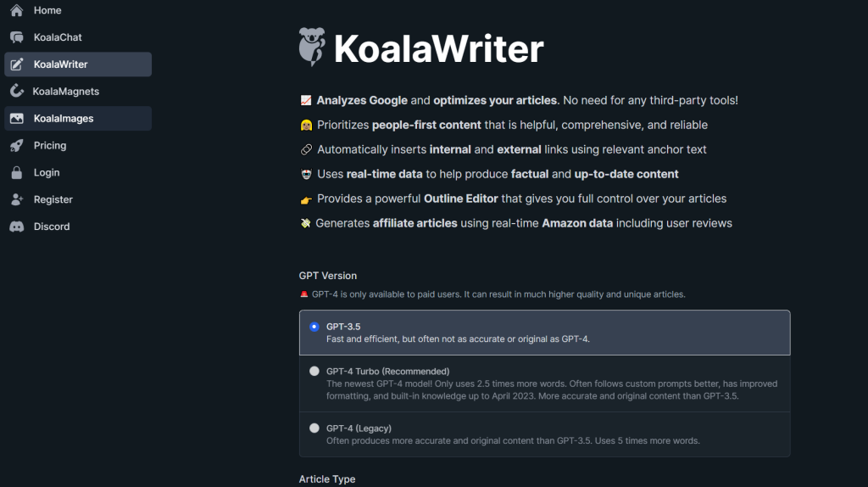The image size is (868, 487).
Task: Open the Login page link
Action: click(x=47, y=172)
